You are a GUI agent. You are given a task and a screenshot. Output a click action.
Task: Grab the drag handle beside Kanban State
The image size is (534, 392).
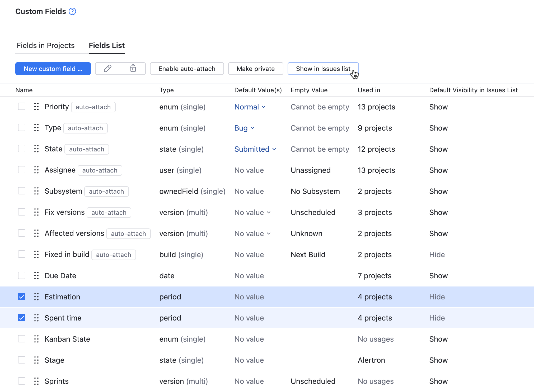click(x=36, y=339)
